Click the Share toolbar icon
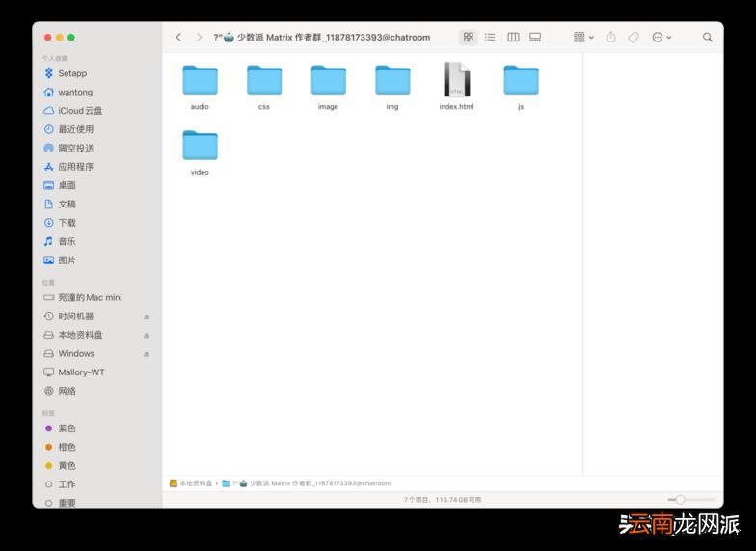Image resolution: width=756 pixels, height=551 pixels. (x=611, y=37)
